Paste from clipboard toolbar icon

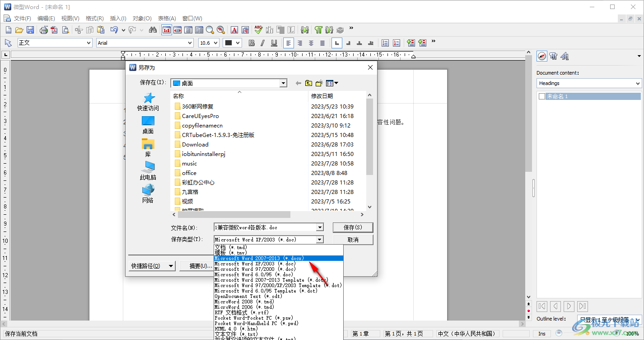click(100, 30)
